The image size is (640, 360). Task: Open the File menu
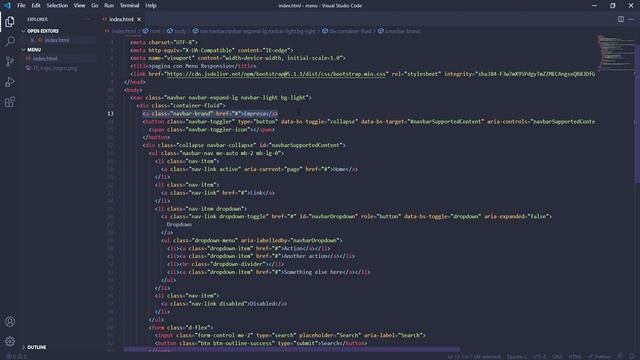(x=21, y=6)
